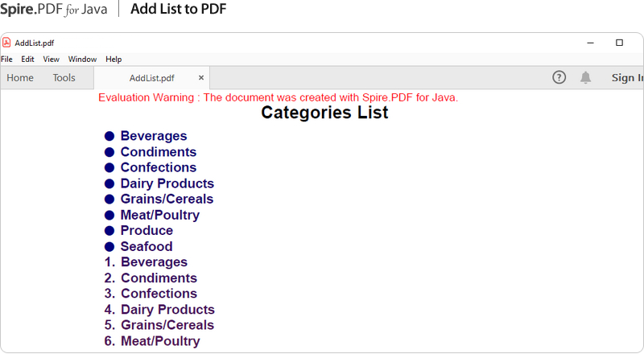Click the bulleted Dairy Products item
Viewport: 644px width, 354px height.
(167, 183)
